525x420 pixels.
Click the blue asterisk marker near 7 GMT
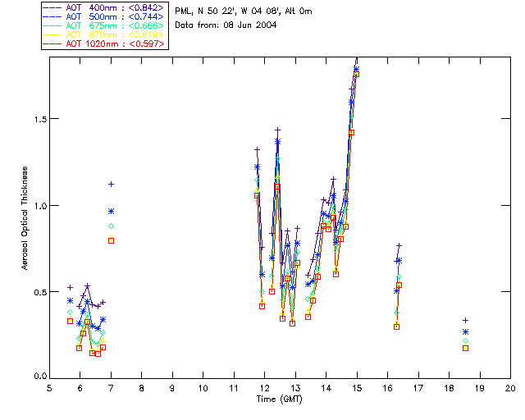[111, 211]
